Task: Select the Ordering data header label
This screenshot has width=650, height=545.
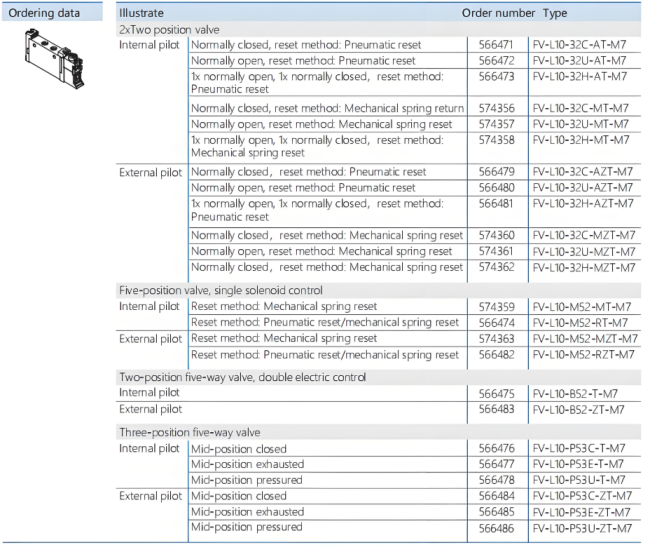Action: [45, 14]
